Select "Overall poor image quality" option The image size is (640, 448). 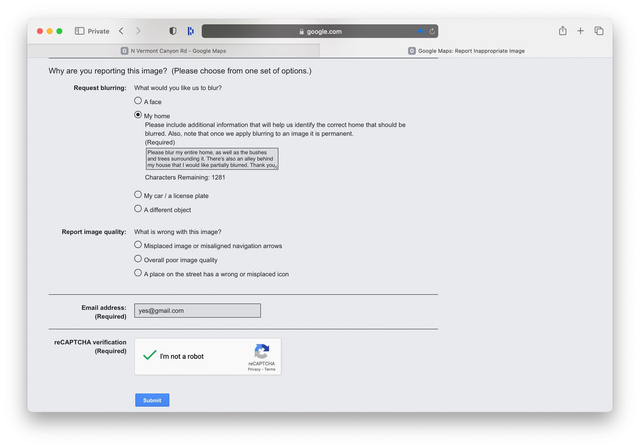[x=138, y=259]
